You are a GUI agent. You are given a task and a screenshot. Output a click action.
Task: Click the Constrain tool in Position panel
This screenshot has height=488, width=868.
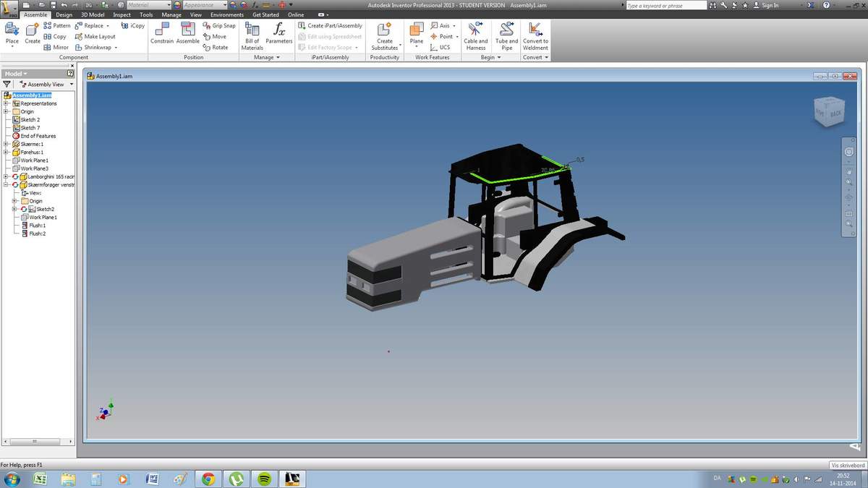click(x=161, y=33)
